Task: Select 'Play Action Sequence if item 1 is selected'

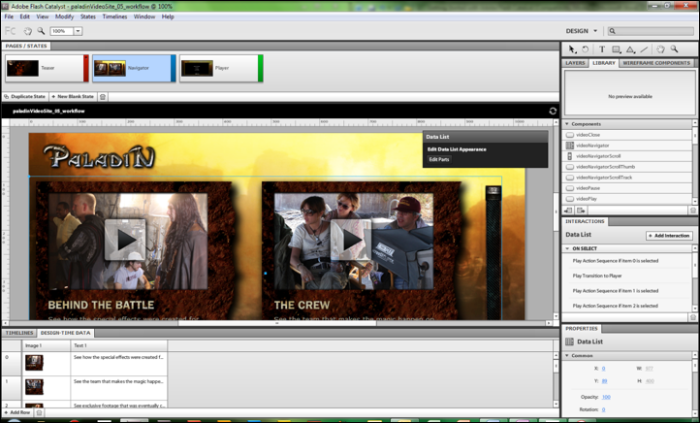Action: click(616, 291)
